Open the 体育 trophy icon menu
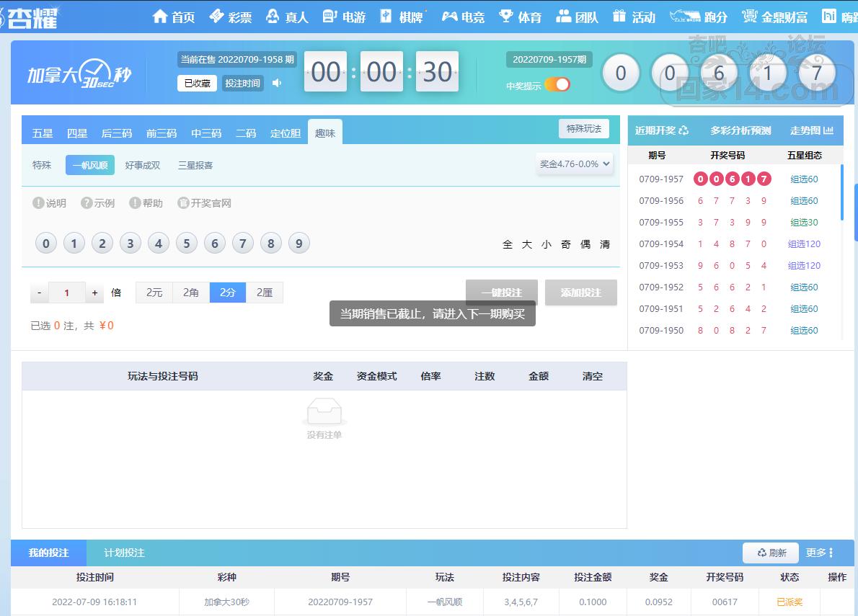This screenshot has width=858, height=616. (506, 17)
